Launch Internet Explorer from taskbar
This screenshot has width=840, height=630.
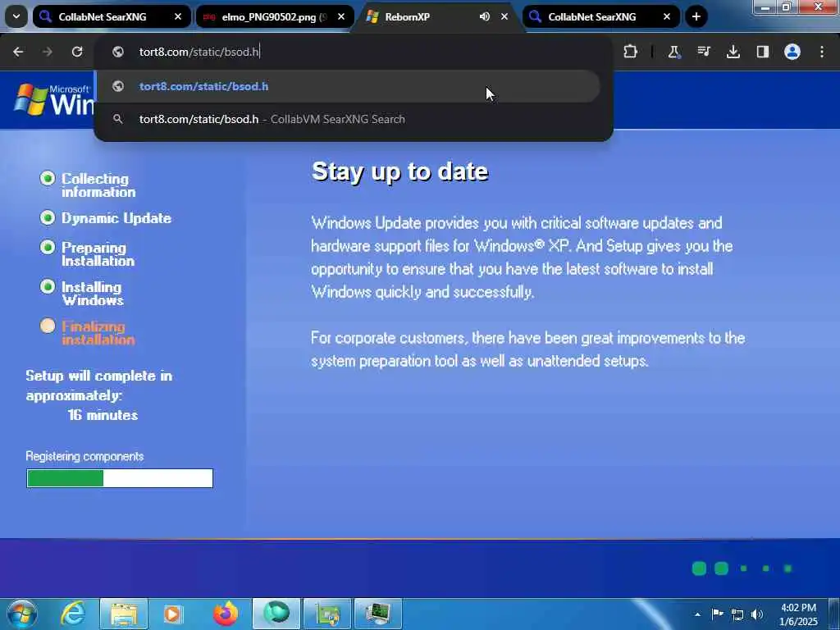pos(73,614)
